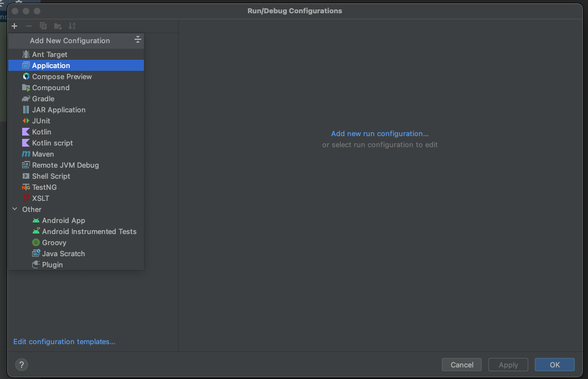
Task: Create a new folder for configurations
Action: (x=58, y=25)
